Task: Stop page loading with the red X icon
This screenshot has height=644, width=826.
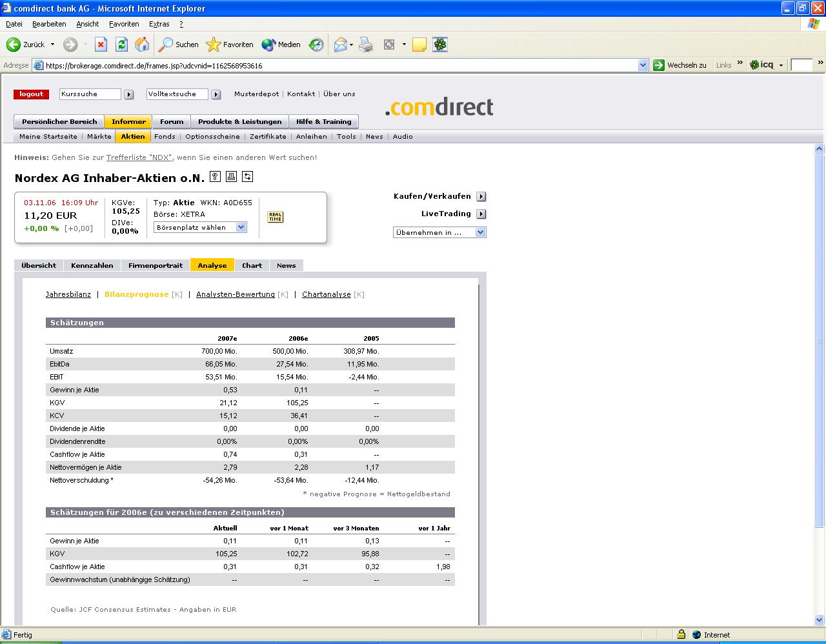Action: [x=101, y=45]
